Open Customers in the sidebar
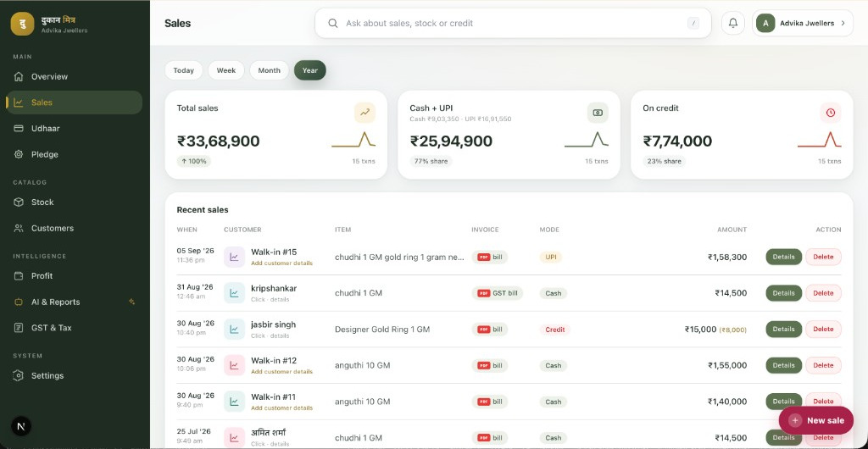Image resolution: width=868 pixels, height=449 pixels. (75, 228)
